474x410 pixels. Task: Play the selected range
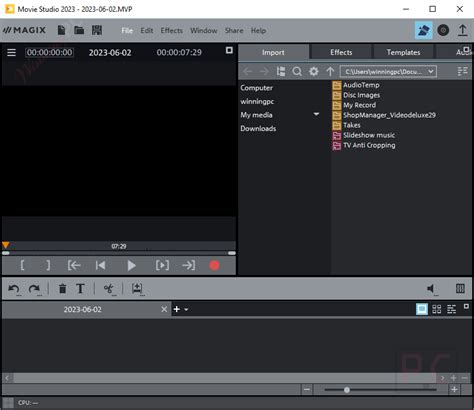click(x=162, y=265)
